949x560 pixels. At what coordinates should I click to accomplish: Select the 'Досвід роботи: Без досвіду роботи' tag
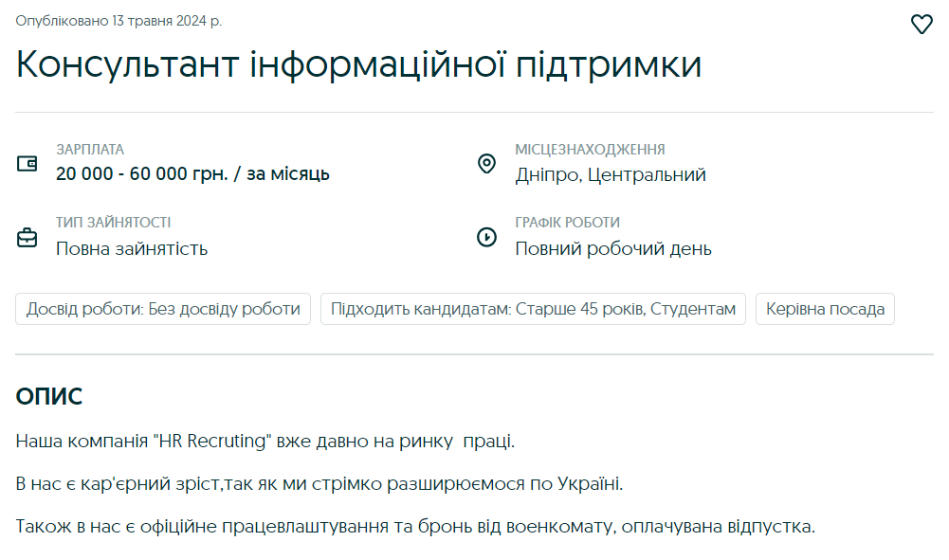(x=163, y=309)
